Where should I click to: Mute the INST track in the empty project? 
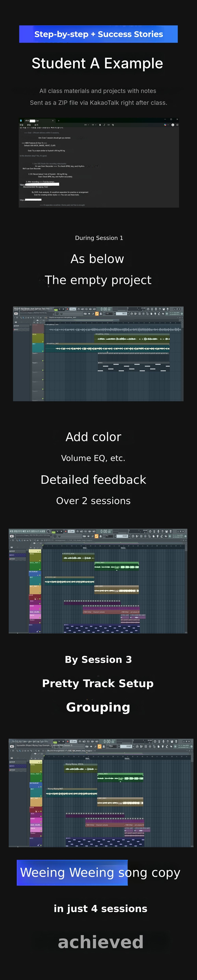click(x=43, y=351)
